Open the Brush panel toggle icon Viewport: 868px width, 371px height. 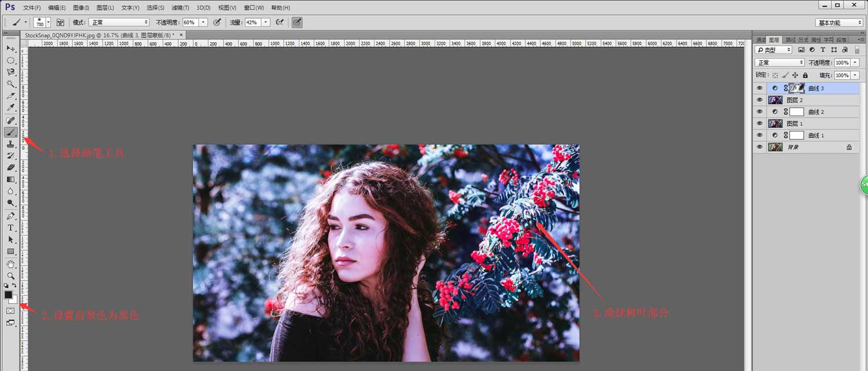tap(60, 22)
